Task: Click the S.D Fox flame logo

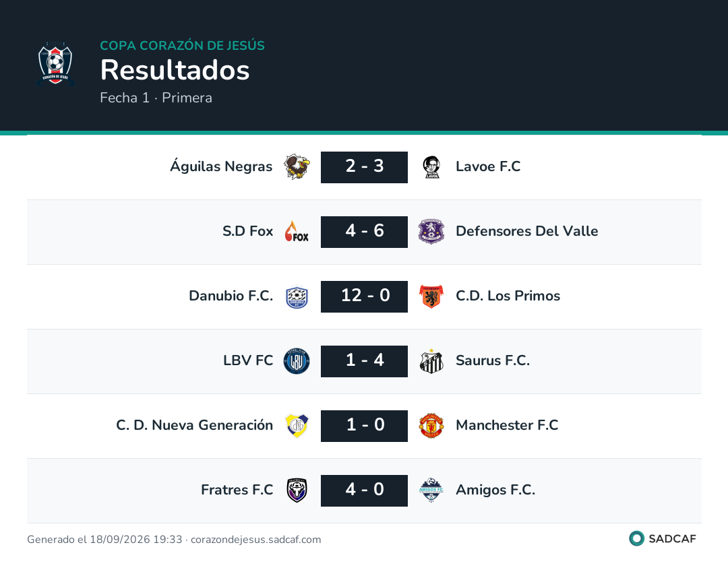Action: (x=297, y=232)
